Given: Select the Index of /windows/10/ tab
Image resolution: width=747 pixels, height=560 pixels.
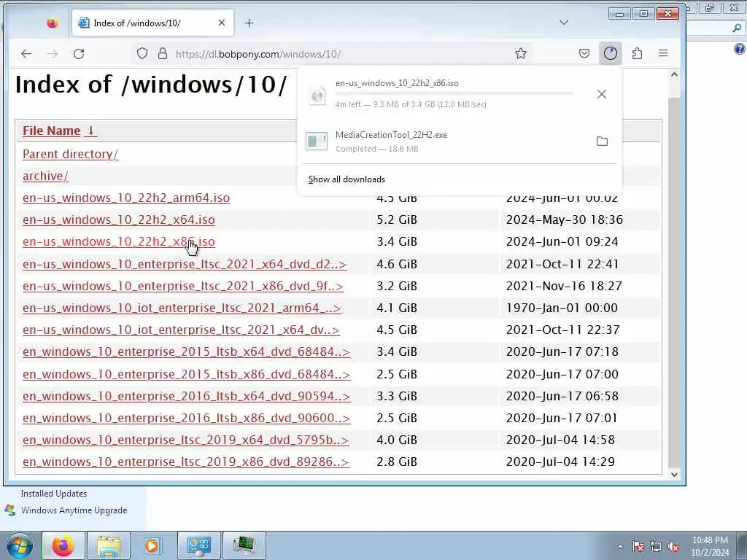Looking at the screenshot, I should [x=152, y=23].
